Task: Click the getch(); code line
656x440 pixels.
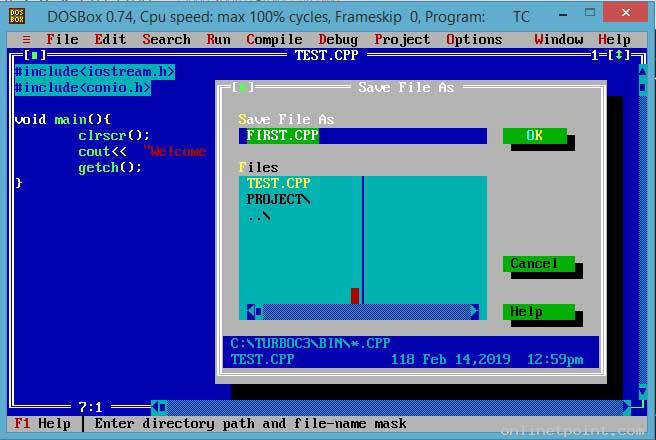Action: tap(110, 168)
